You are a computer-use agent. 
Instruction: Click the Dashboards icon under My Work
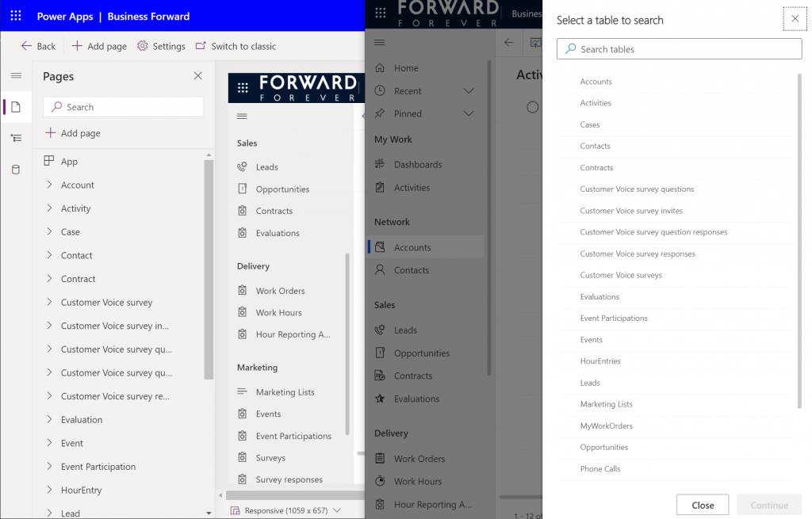380,164
